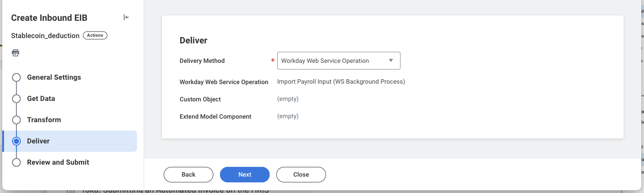Open the Actions menu for Stablecoin_deduction

click(x=95, y=35)
